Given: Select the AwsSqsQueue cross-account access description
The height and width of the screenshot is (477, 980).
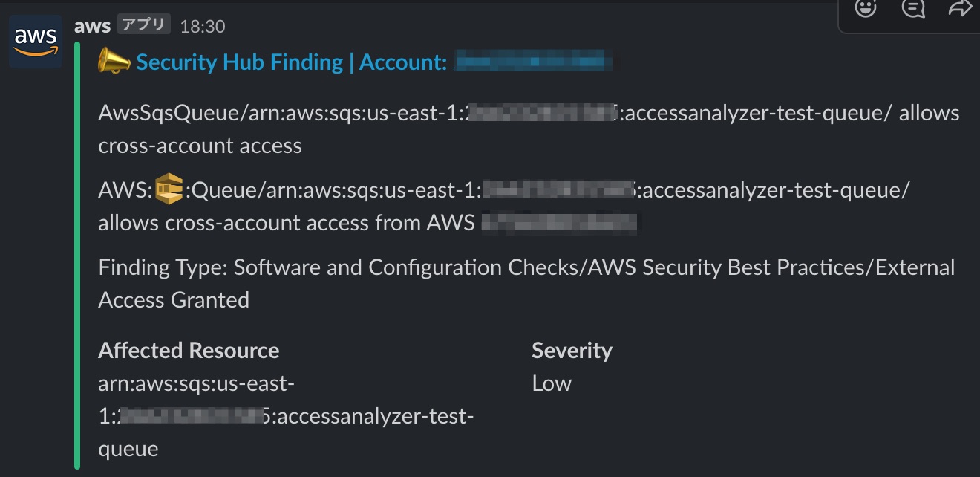Looking at the screenshot, I should click(x=529, y=129).
